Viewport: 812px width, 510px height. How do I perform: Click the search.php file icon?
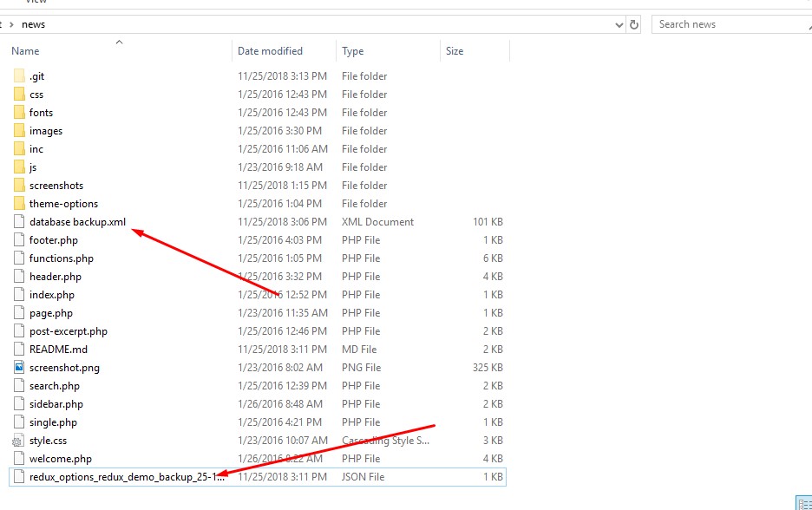[19, 386]
